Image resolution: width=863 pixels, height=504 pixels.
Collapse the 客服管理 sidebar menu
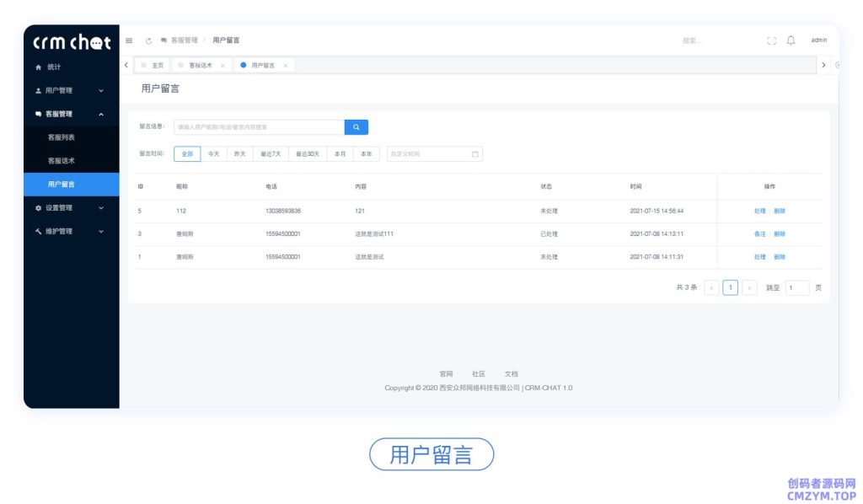[x=59, y=115]
